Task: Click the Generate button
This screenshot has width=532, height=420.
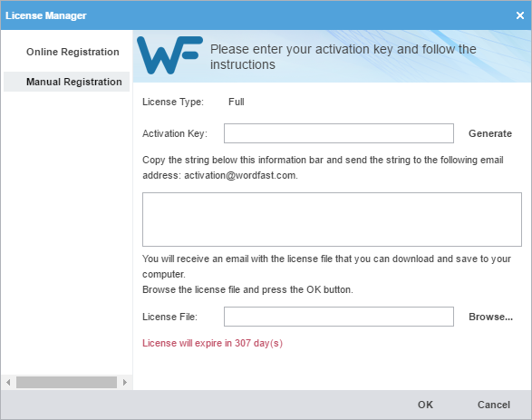Action: click(490, 133)
